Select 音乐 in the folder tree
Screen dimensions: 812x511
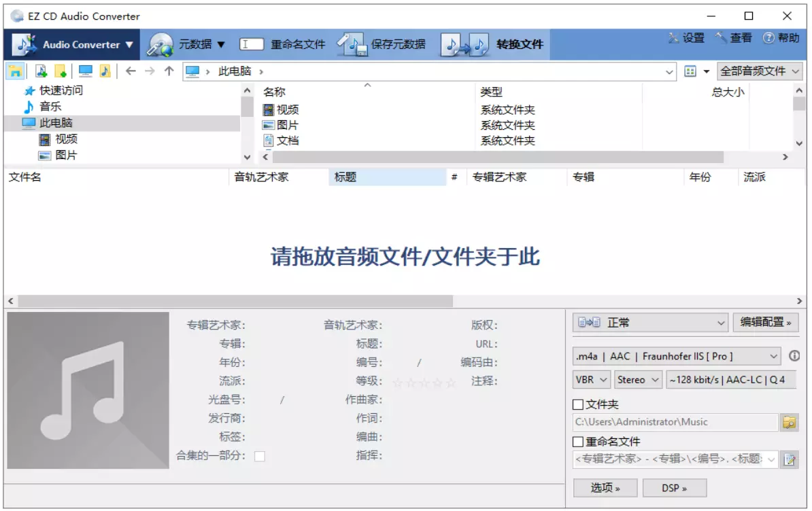[x=51, y=107]
